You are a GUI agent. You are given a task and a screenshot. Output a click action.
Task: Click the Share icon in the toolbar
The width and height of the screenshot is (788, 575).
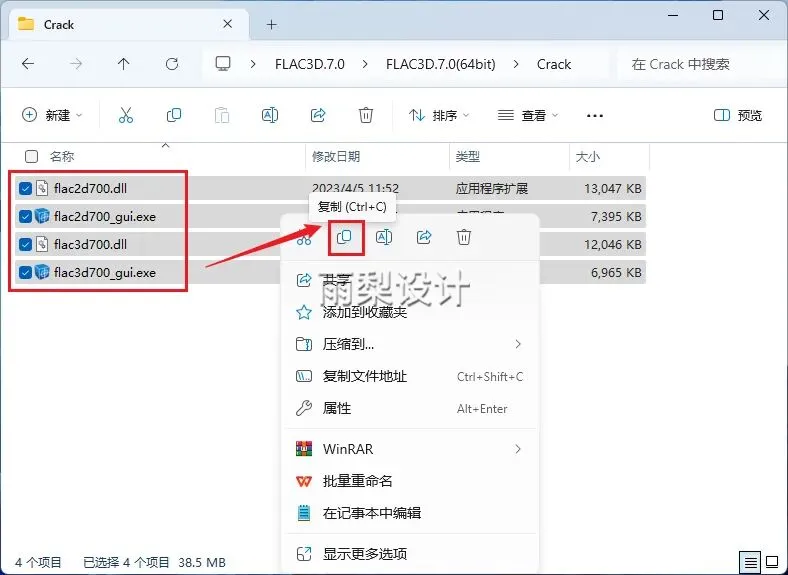click(318, 116)
